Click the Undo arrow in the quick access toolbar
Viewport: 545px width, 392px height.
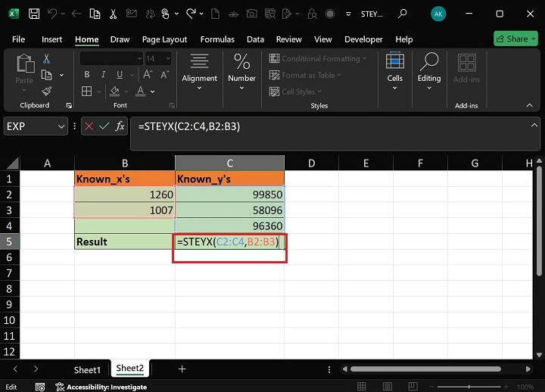(x=52, y=14)
